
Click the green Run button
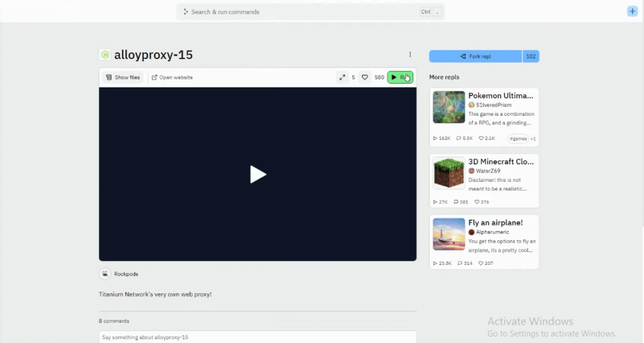coord(399,77)
